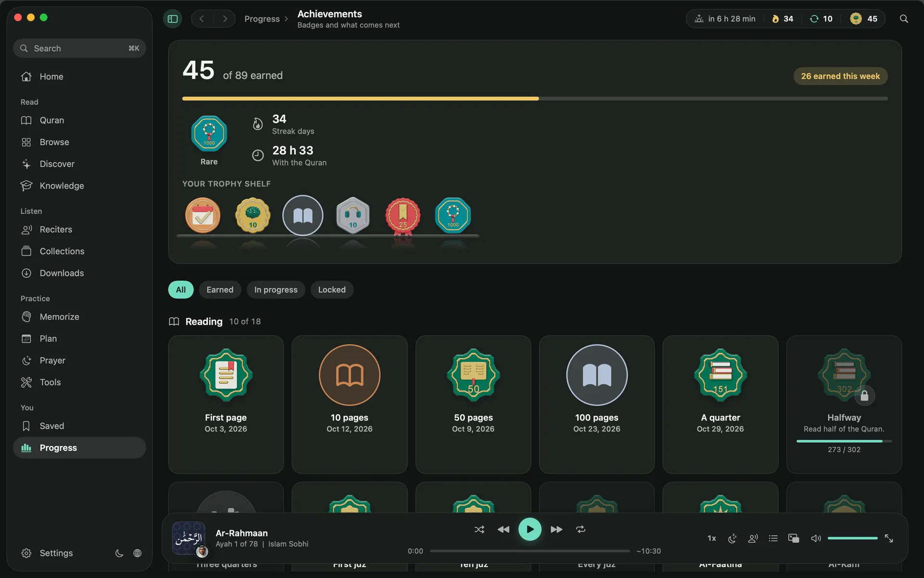Click the badge counter showing 45
Screen dimensions: 924x578
(864, 19)
